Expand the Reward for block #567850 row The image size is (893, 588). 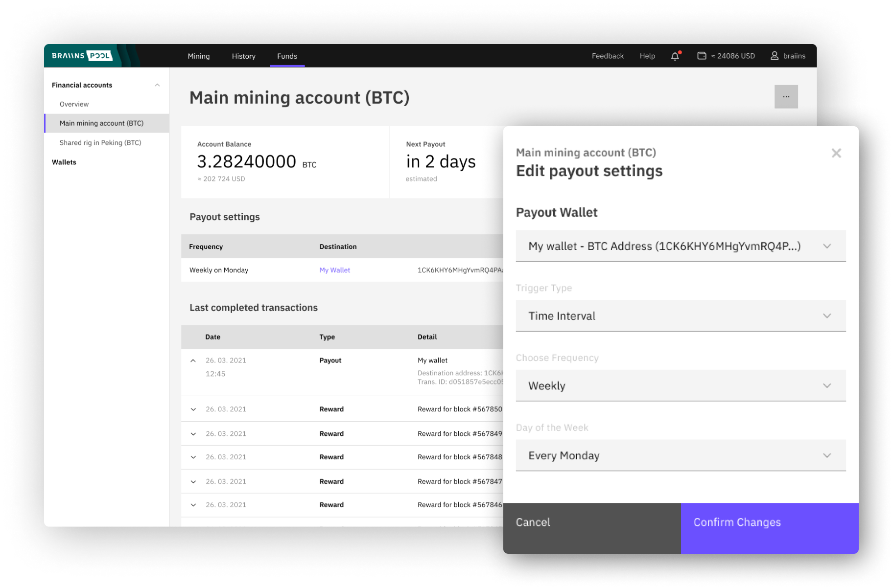point(193,409)
